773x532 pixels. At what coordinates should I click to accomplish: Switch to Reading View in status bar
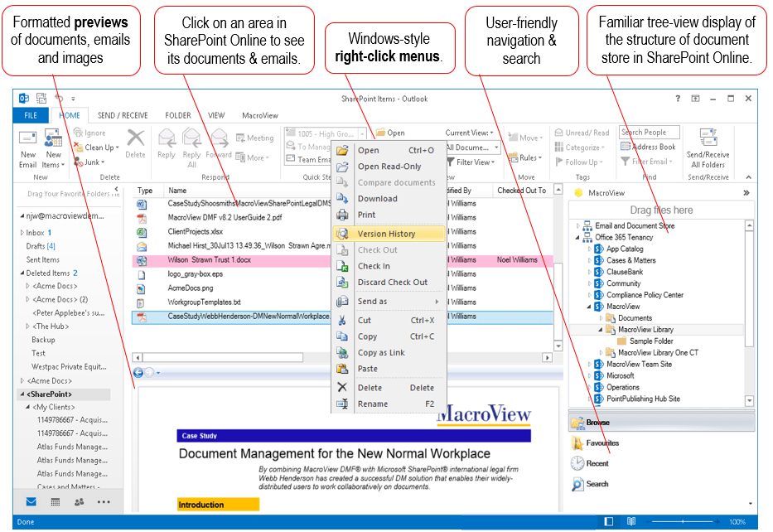(x=631, y=521)
